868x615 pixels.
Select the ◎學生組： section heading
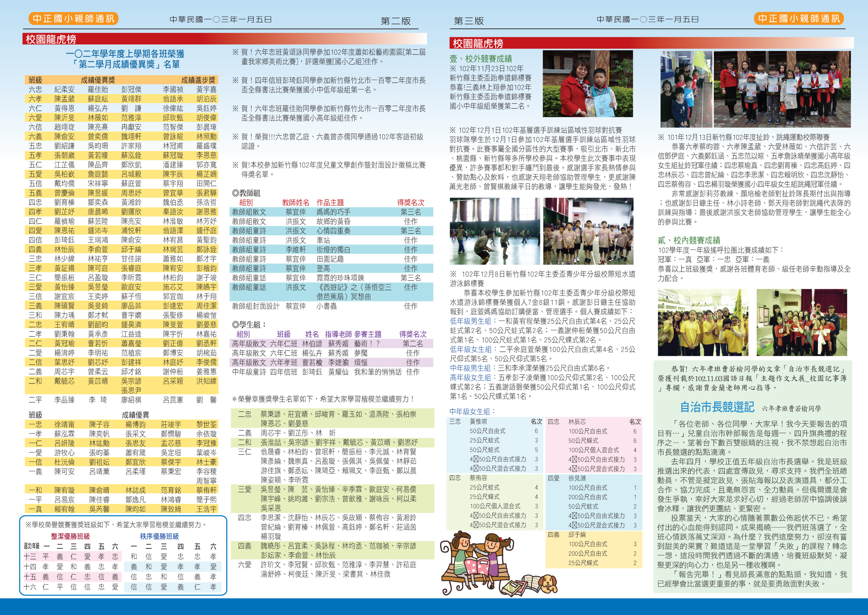tap(250, 325)
